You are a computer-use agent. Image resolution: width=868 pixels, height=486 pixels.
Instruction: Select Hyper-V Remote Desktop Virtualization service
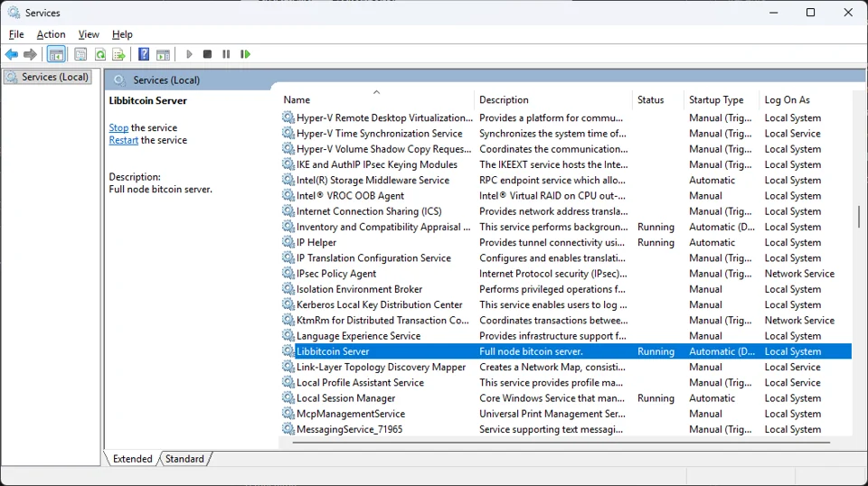[566, 117]
